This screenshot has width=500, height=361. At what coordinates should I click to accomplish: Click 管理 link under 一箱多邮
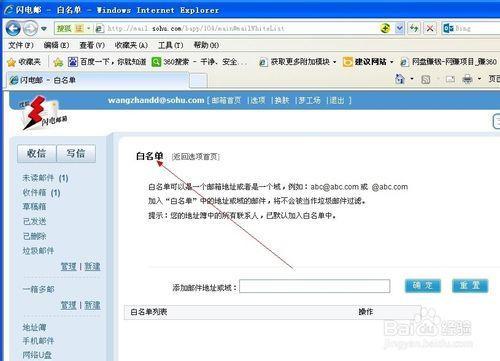[x=69, y=305]
